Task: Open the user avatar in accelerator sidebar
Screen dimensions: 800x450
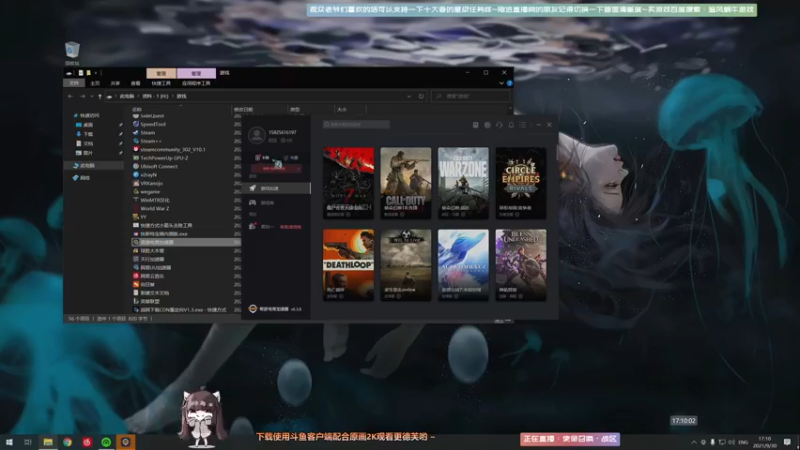Action: [x=257, y=135]
